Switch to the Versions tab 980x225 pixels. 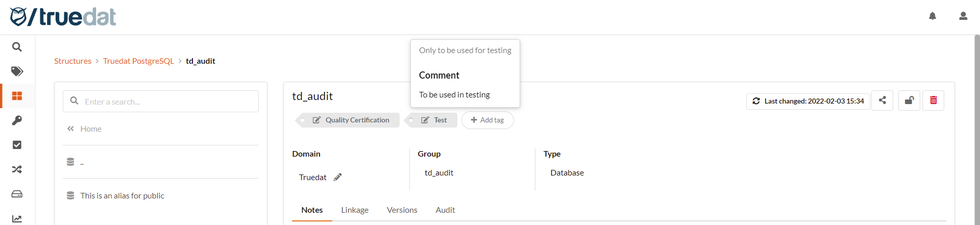(x=402, y=210)
